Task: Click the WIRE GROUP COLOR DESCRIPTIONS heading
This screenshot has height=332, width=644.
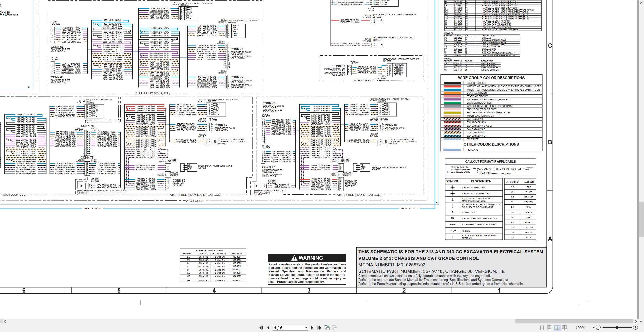Action: pyautogui.click(x=491, y=78)
